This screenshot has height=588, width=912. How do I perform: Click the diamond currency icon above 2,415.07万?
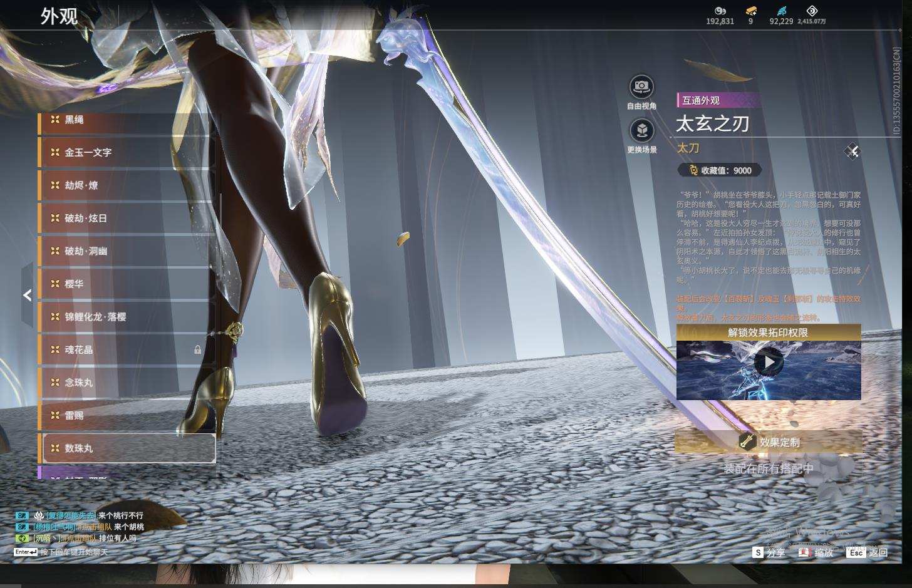tap(812, 11)
